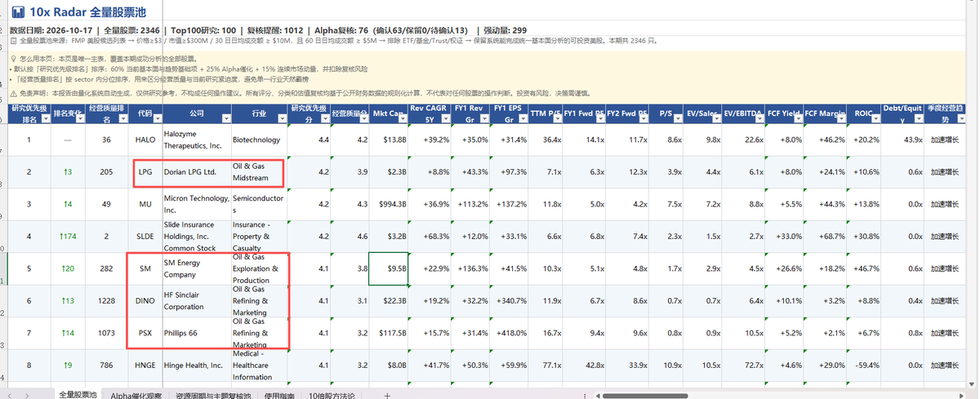Open filter dropdown on 经营质量分 header
The image size is (980, 399).
[363, 118]
